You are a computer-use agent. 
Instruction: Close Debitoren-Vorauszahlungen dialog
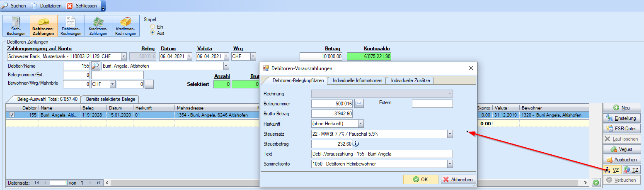tap(470, 68)
